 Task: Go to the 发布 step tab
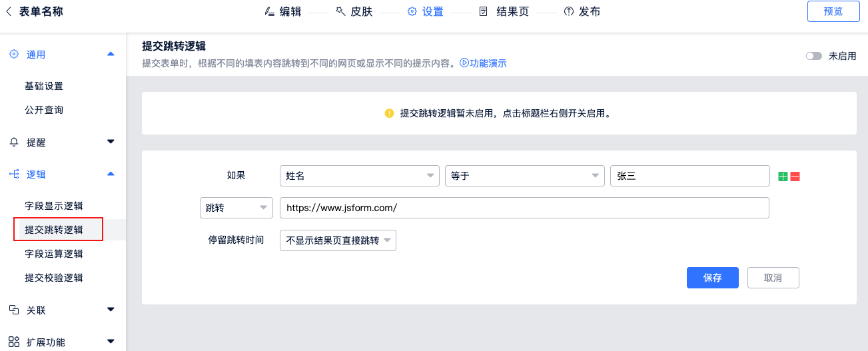pos(582,11)
